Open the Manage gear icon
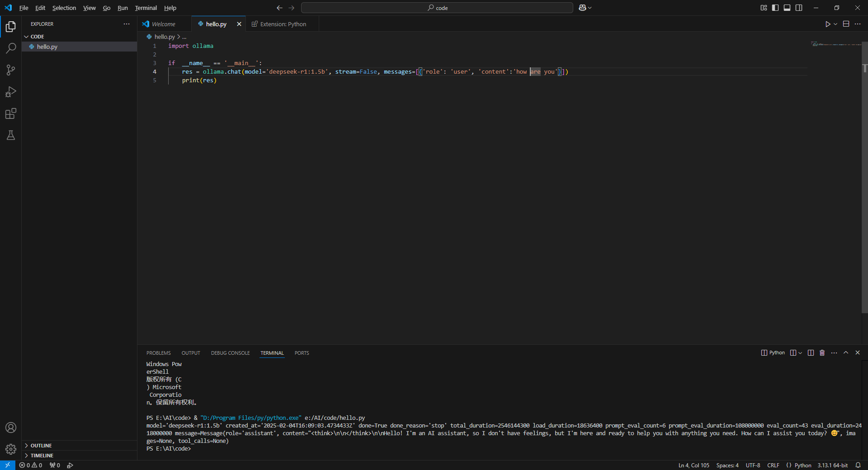 pyautogui.click(x=11, y=449)
